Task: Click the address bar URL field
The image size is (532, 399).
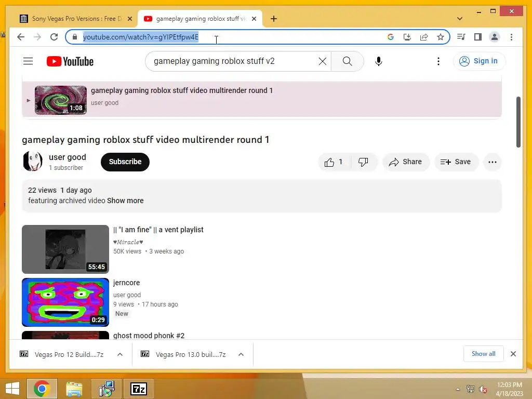Action: coord(231,37)
